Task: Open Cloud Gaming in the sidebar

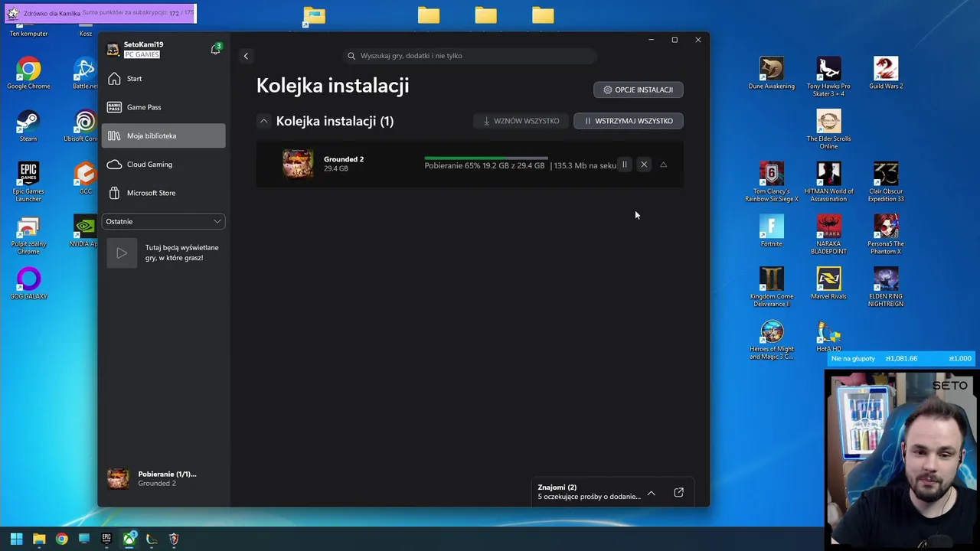Action: point(163,165)
